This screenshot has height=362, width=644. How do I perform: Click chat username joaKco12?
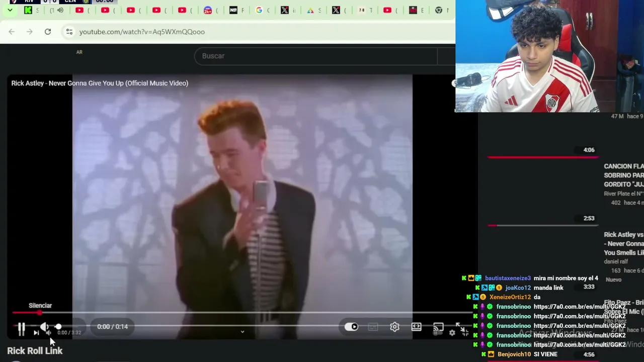pos(518,288)
